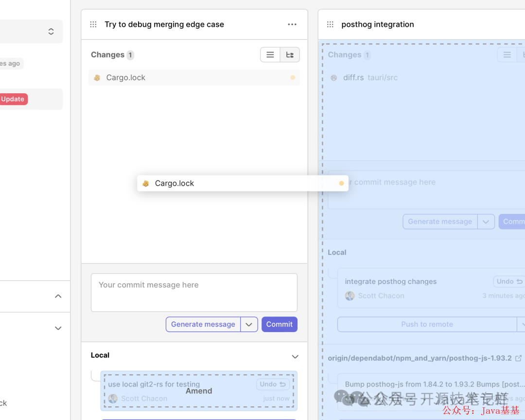525x420 pixels.
Task: Click the drag handle of Try to debug merging lane
Action: [93, 24]
